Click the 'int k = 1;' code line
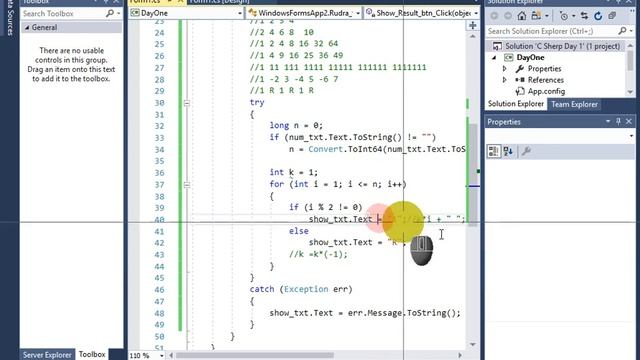This screenshot has height=360, width=640. click(293, 172)
